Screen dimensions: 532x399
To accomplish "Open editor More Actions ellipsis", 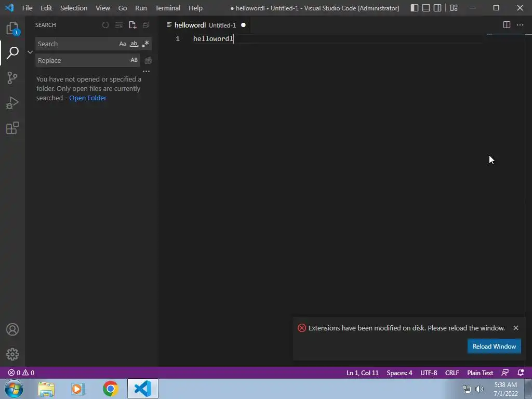I will [520, 25].
